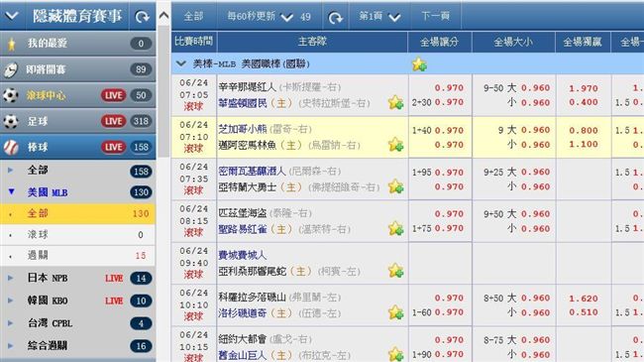Favorite the 邁阿密馬林魚 match star icon
644x362 pixels.
pyautogui.click(x=395, y=145)
